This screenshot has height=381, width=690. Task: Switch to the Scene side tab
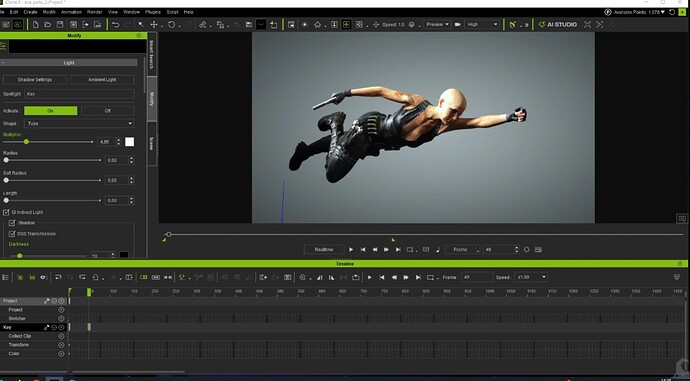coord(151,143)
